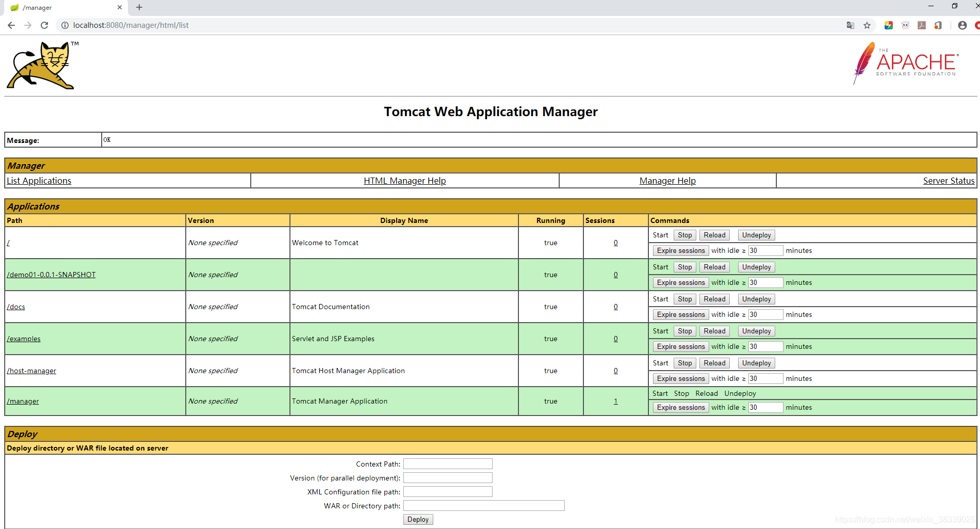Close the /manager browser tab

click(120, 7)
